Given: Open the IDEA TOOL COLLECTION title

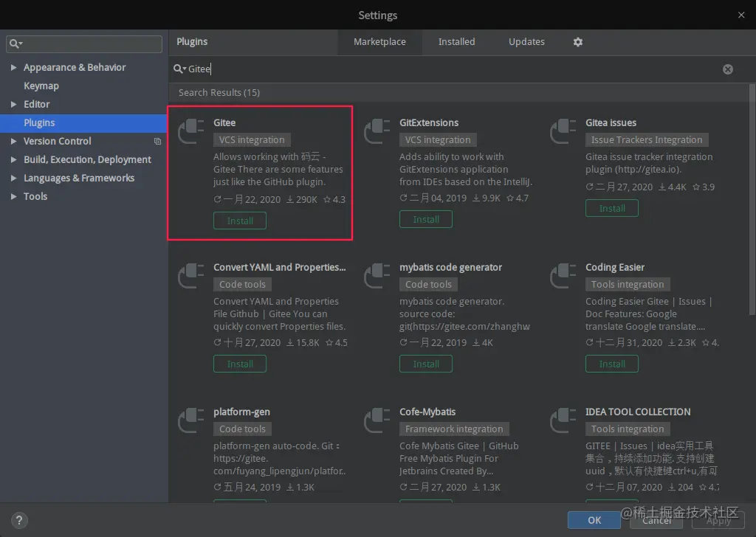Looking at the screenshot, I should pos(638,412).
